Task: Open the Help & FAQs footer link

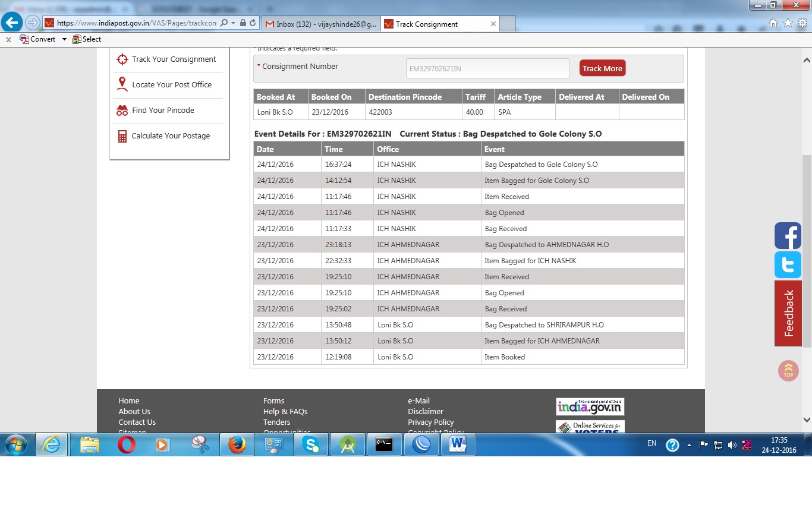Action: coord(285,412)
